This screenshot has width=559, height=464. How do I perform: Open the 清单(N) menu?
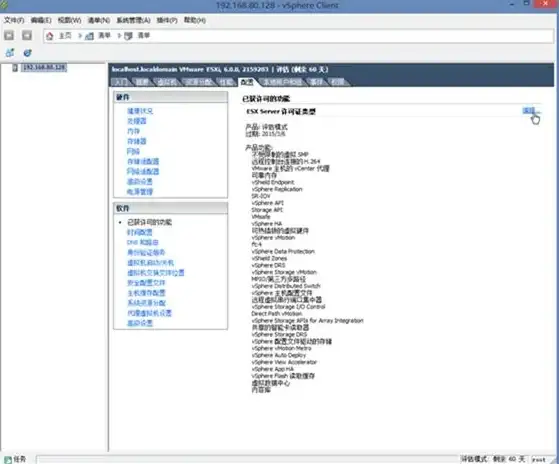pos(99,20)
